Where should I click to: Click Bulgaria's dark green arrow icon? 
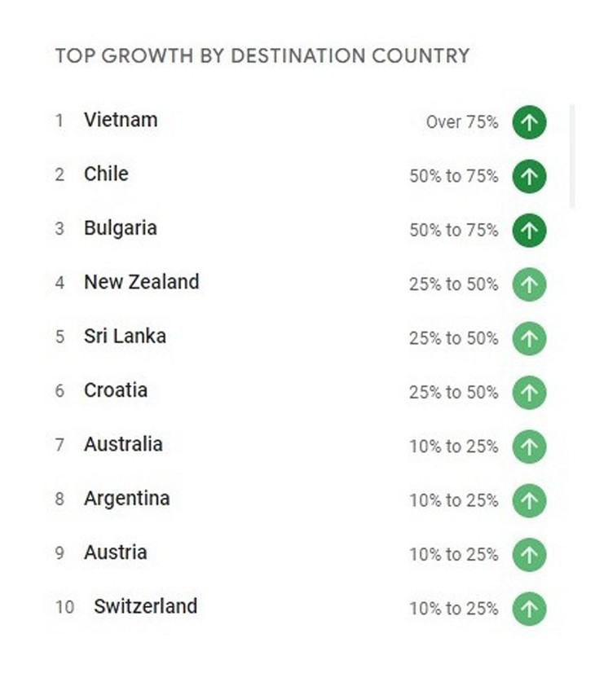tap(529, 230)
